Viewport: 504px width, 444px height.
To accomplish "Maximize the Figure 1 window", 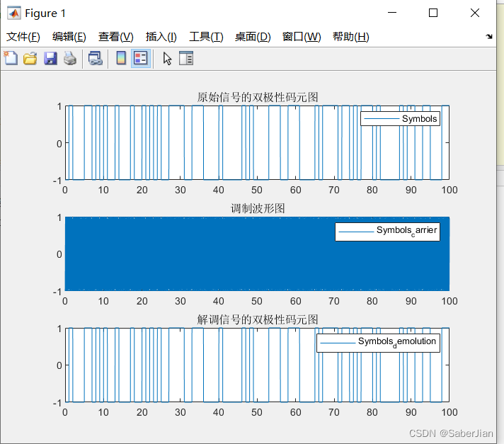I will pos(433,13).
